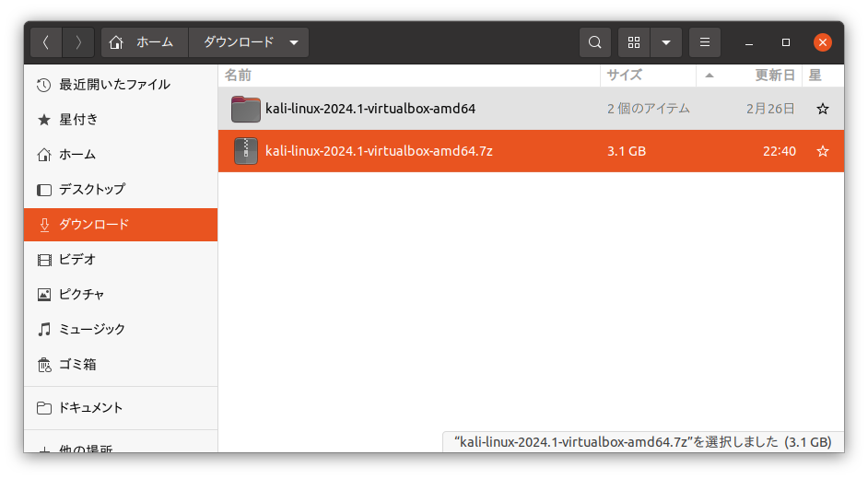Open デスクトップ in sidebar
The height and width of the screenshot is (479, 868).
tap(121, 189)
